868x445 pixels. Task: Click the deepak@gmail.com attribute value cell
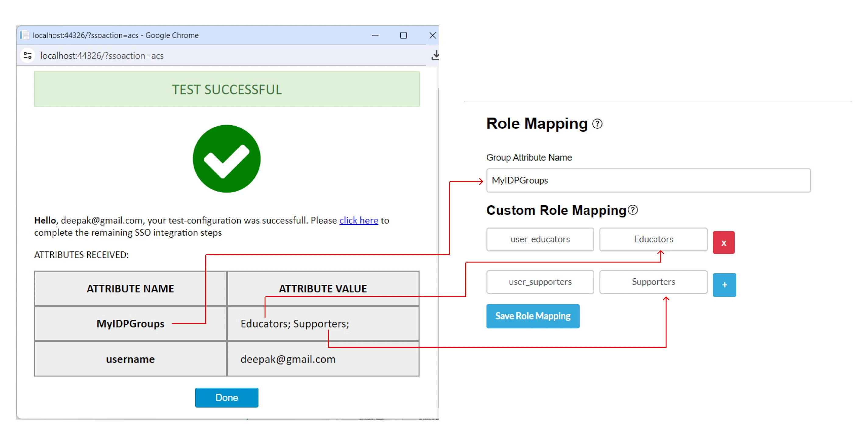tap(323, 359)
